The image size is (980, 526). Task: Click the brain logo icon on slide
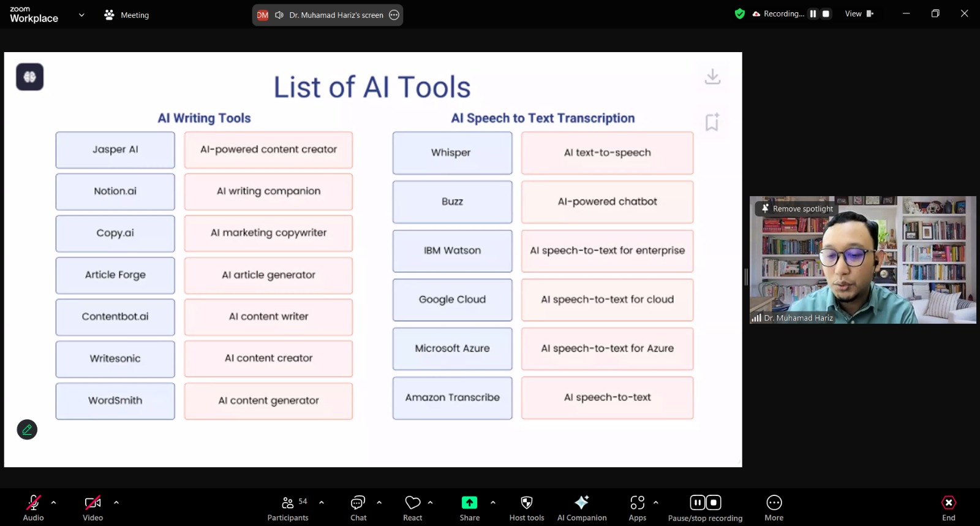pos(29,77)
